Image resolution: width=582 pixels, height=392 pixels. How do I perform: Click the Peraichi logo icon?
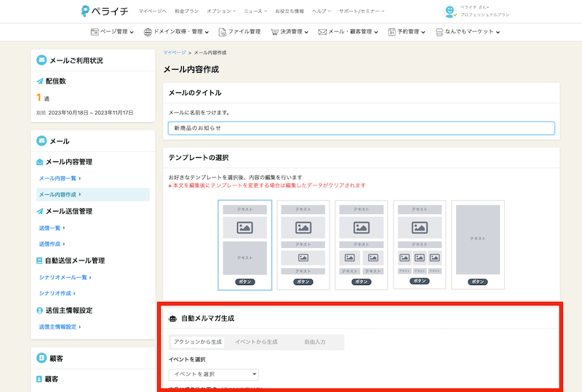click(86, 11)
